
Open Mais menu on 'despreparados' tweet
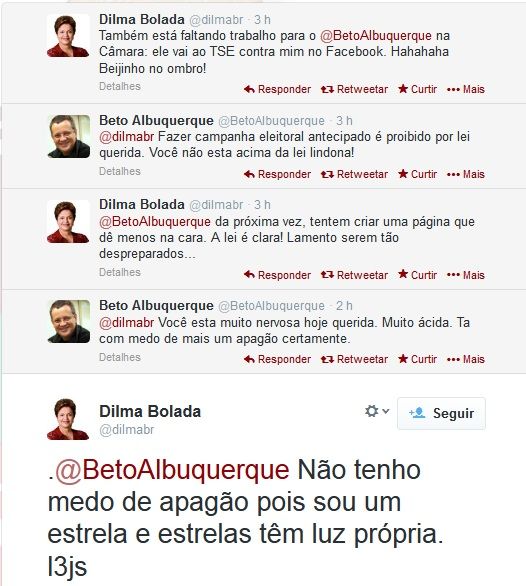point(466,275)
